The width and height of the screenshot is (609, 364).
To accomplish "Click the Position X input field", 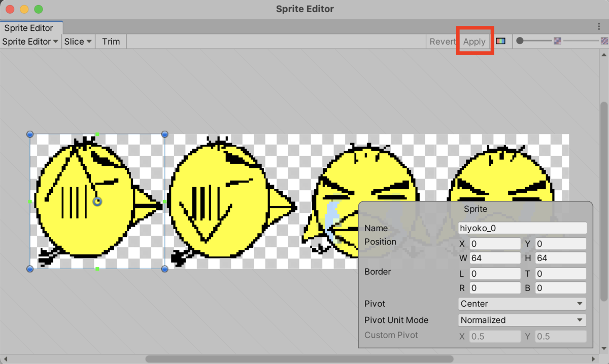I will [x=495, y=244].
